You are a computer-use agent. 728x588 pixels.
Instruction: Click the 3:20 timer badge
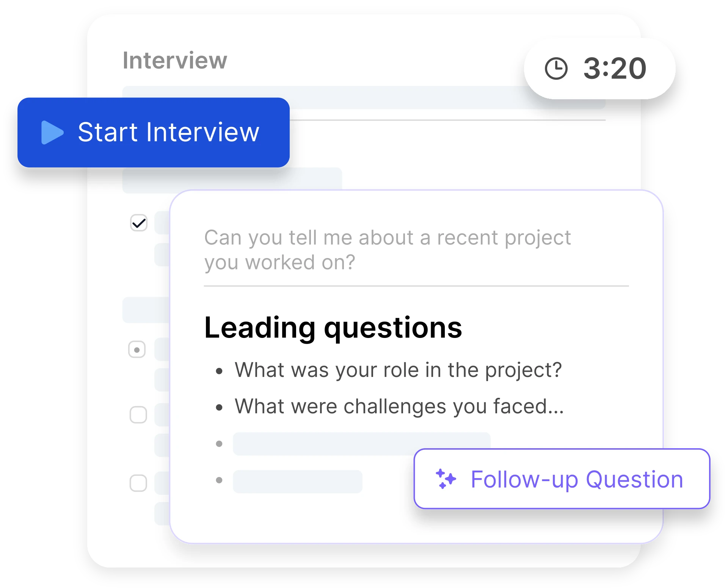pos(599,68)
